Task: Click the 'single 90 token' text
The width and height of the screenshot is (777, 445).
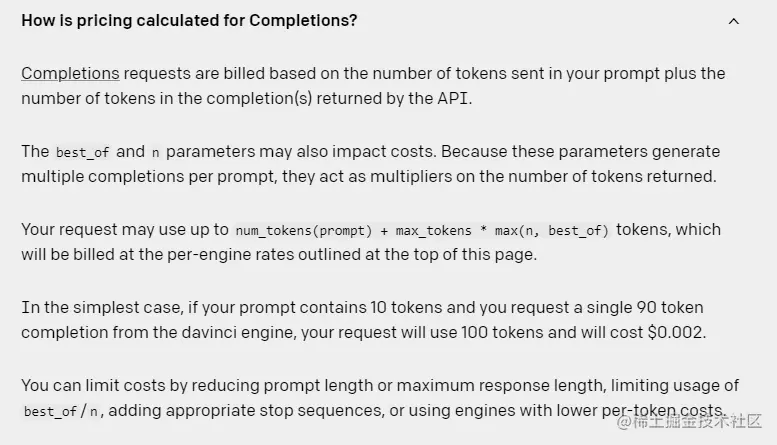Action: click(x=645, y=307)
